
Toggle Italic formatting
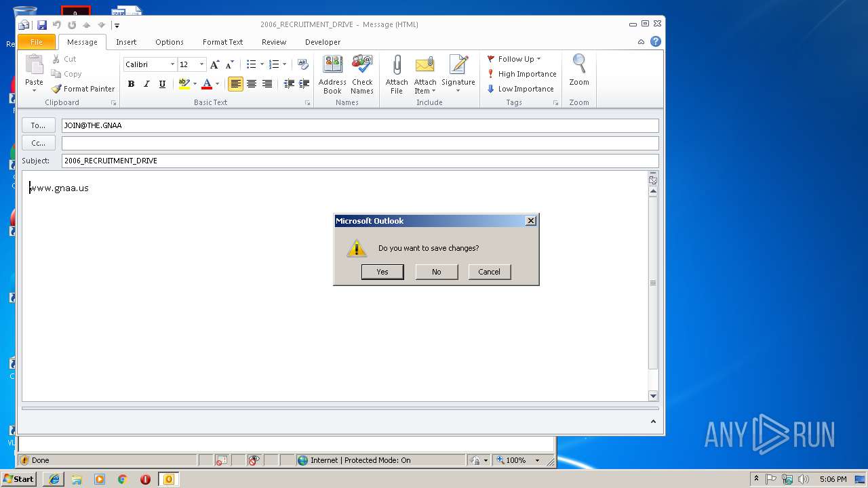(x=146, y=84)
